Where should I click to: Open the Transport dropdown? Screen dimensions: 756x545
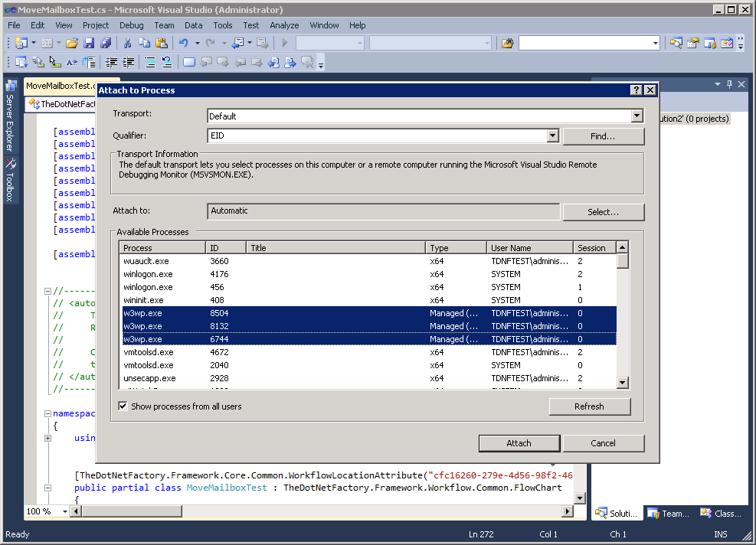coord(637,116)
